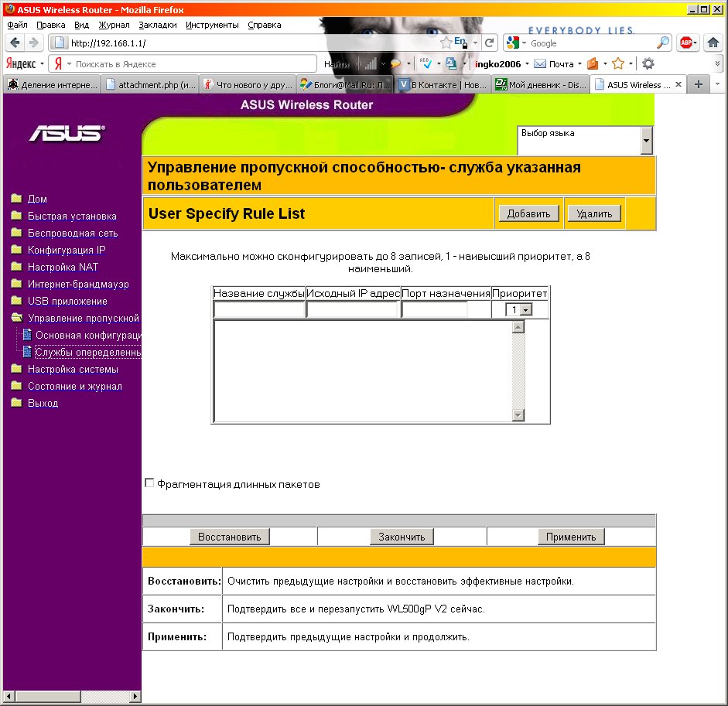728x706 pixels.
Task: Click the Adblock Plus ABP icon
Action: click(x=686, y=43)
